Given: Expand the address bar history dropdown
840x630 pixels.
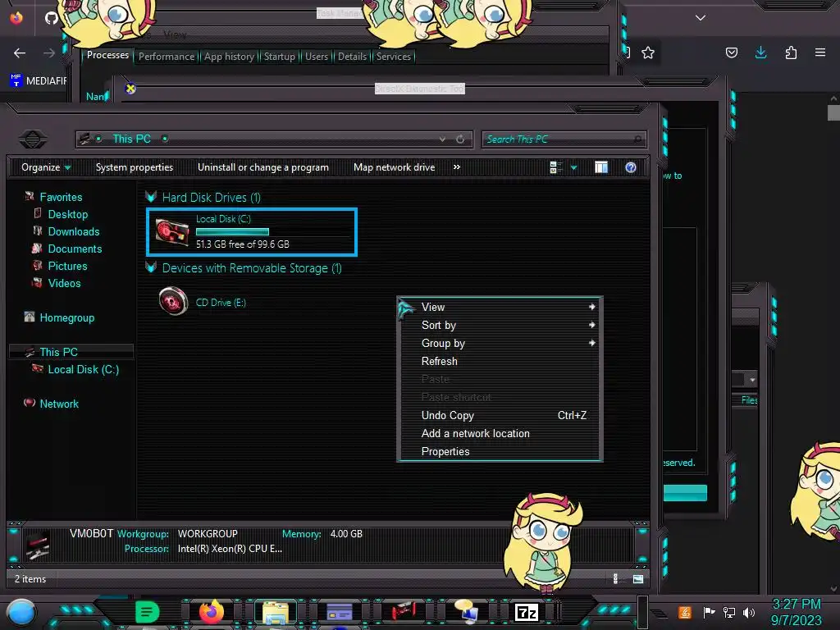Looking at the screenshot, I should pos(442,139).
